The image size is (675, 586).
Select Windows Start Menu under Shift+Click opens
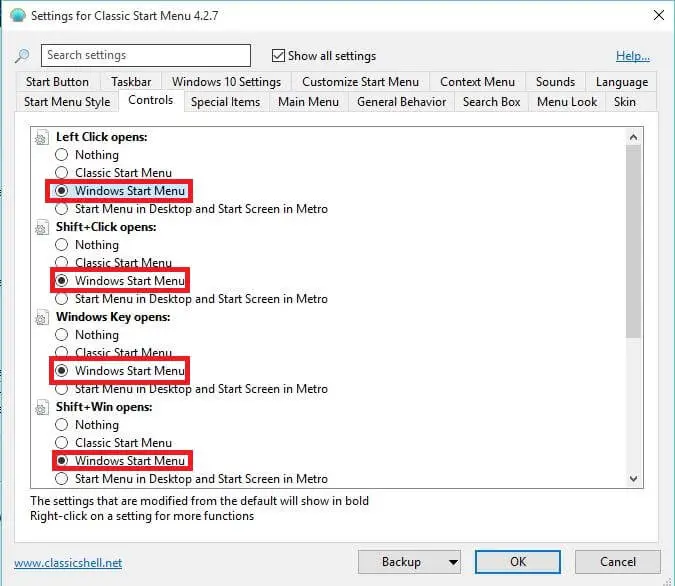pyautogui.click(x=62, y=281)
